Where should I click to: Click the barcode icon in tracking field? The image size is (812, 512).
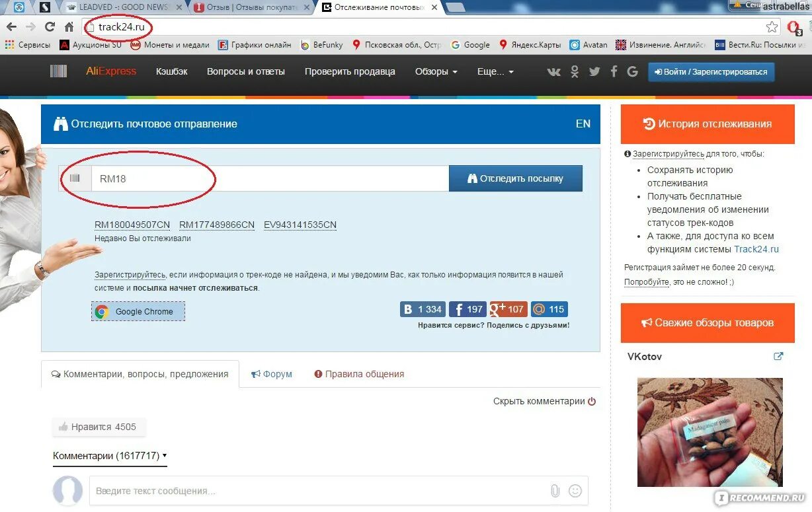(75, 178)
